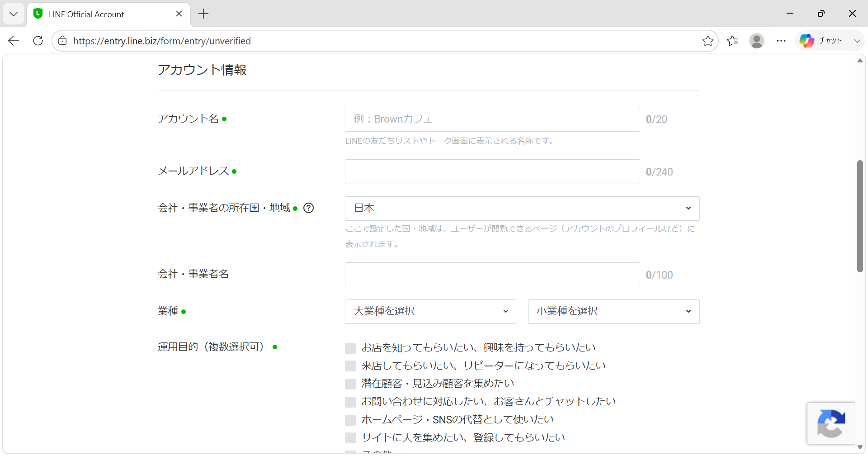Check お問い合わせに対応したい option
This screenshot has height=456, width=868.
coord(350,402)
